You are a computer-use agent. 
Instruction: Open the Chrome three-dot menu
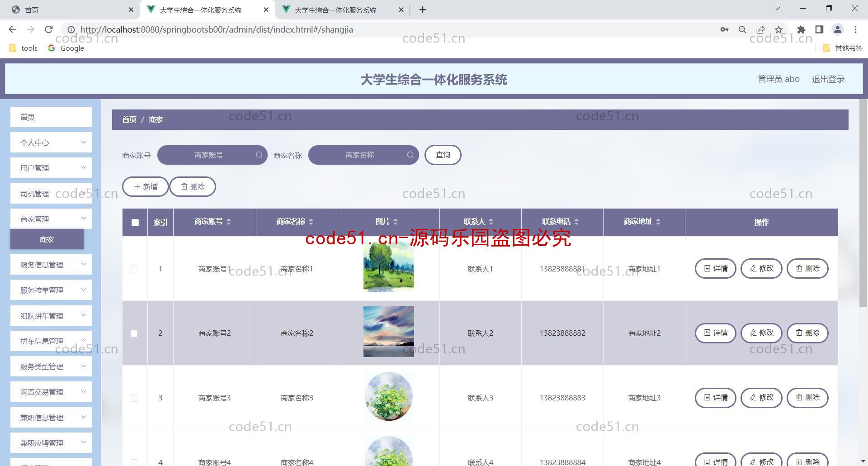pyautogui.click(x=855, y=29)
